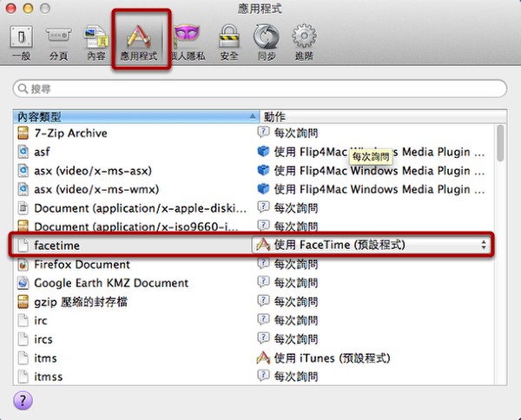Open the FaceTime action dropdown
The image size is (521, 420).
[x=371, y=245]
